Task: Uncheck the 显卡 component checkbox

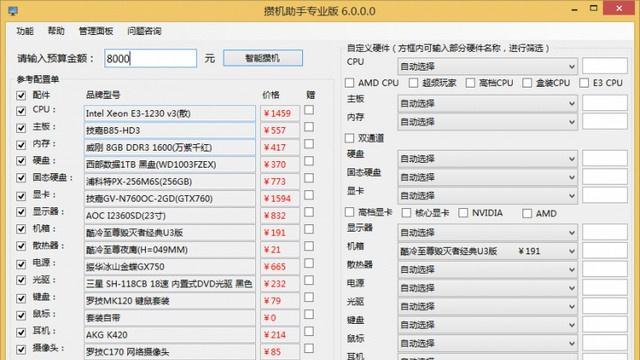Action: [21, 196]
